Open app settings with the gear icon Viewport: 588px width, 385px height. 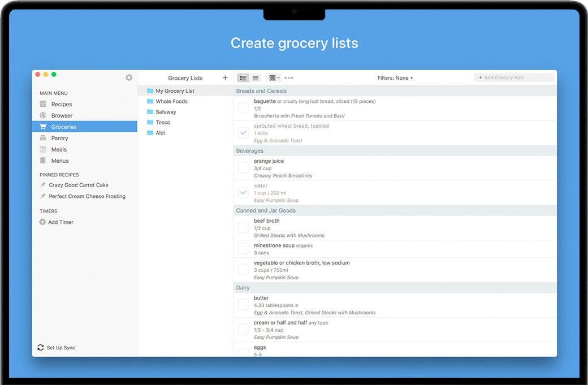point(129,77)
